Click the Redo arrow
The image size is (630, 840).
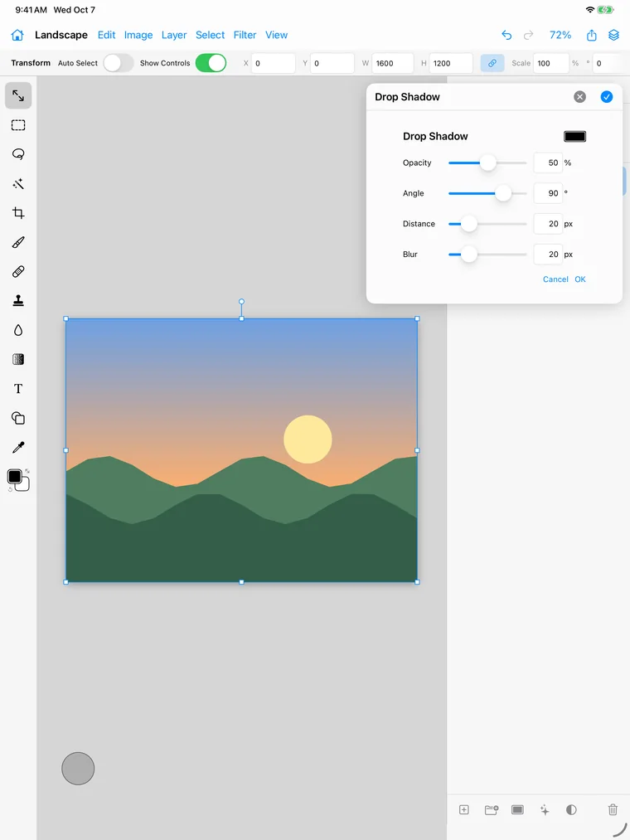coord(528,35)
